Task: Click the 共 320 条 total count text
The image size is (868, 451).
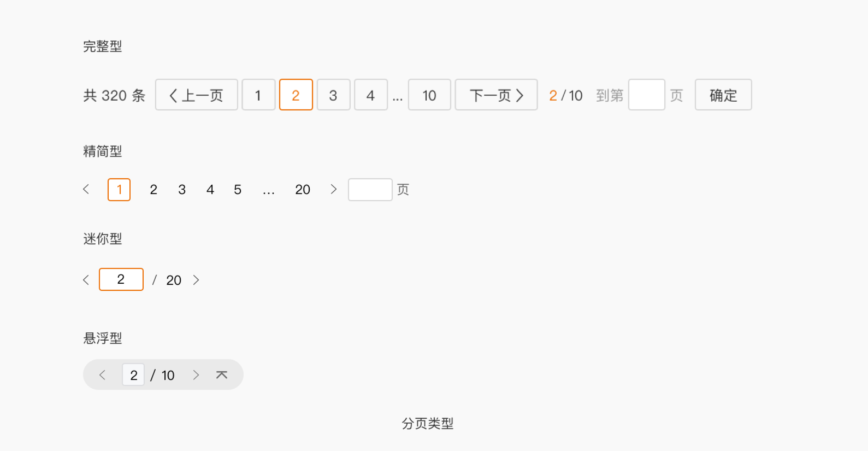Action: click(114, 96)
